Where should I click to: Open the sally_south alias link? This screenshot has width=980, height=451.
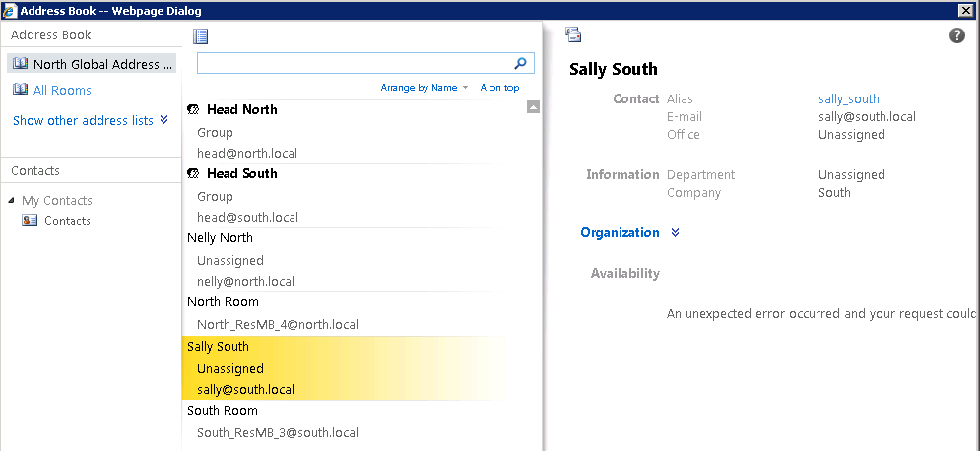[848, 98]
